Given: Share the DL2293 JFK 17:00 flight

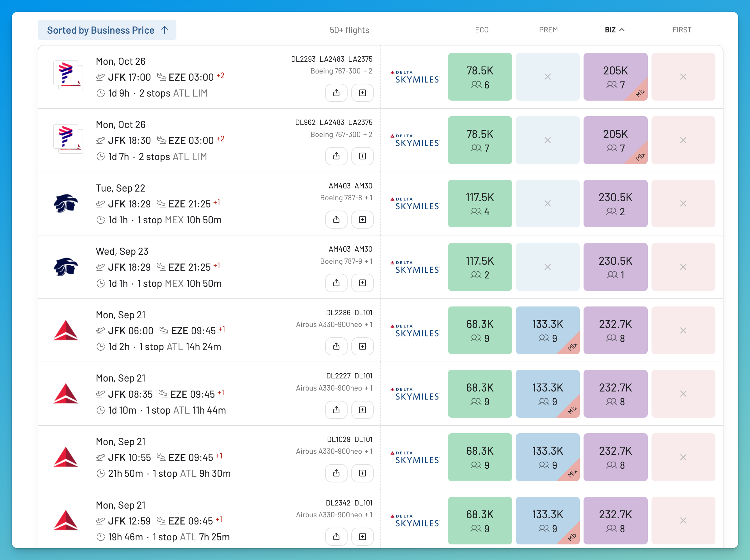Looking at the screenshot, I should tap(336, 93).
